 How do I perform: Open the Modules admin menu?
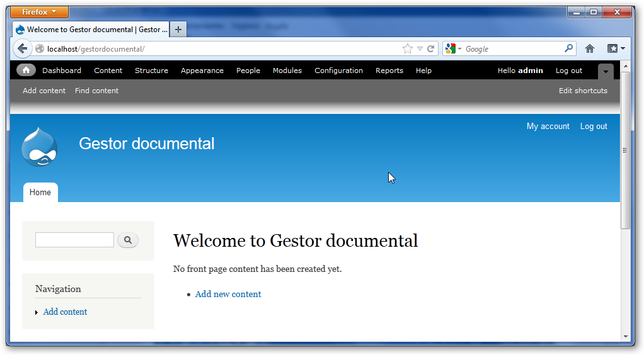point(287,70)
